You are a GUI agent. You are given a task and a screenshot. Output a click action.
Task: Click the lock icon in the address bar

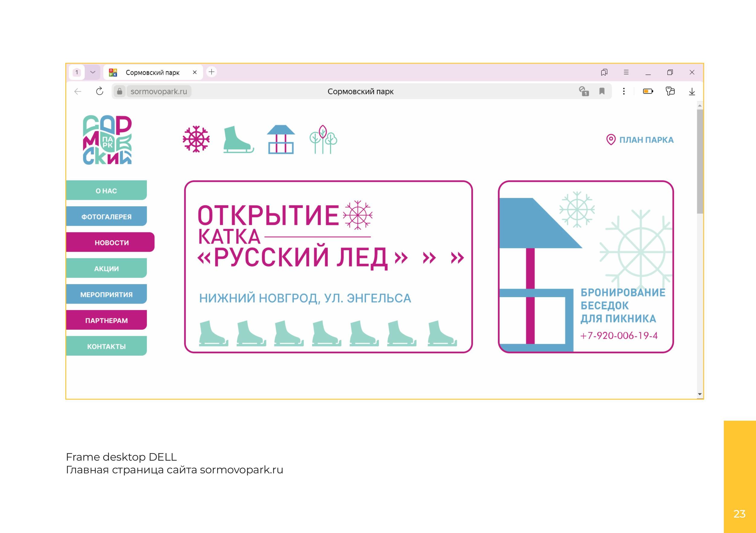pos(119,91)
